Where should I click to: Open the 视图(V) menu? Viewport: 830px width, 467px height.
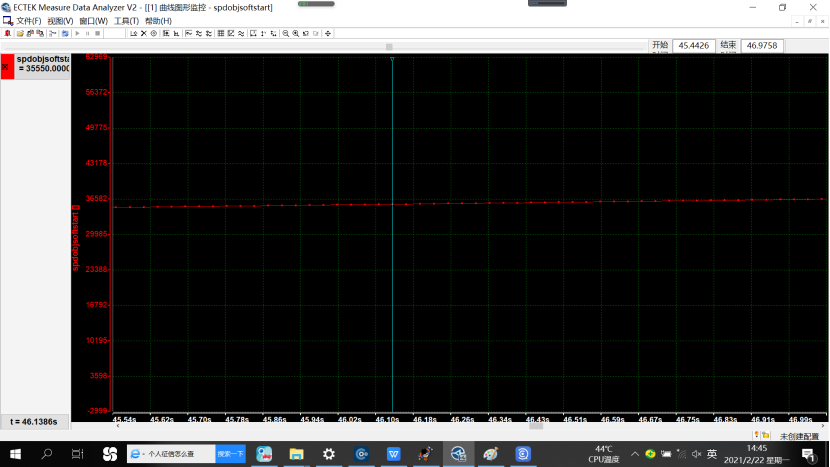pos(60,21)
